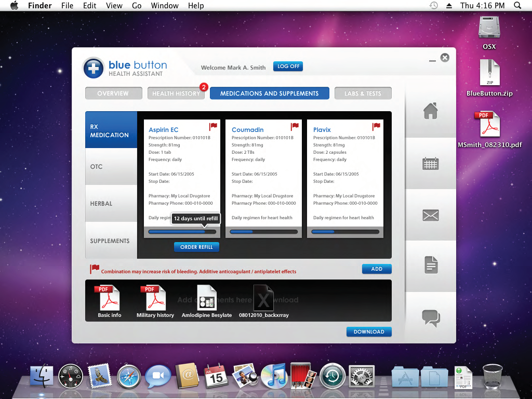Click the Log Off button
Screen dimensions: 532x399
coord(288,66)
